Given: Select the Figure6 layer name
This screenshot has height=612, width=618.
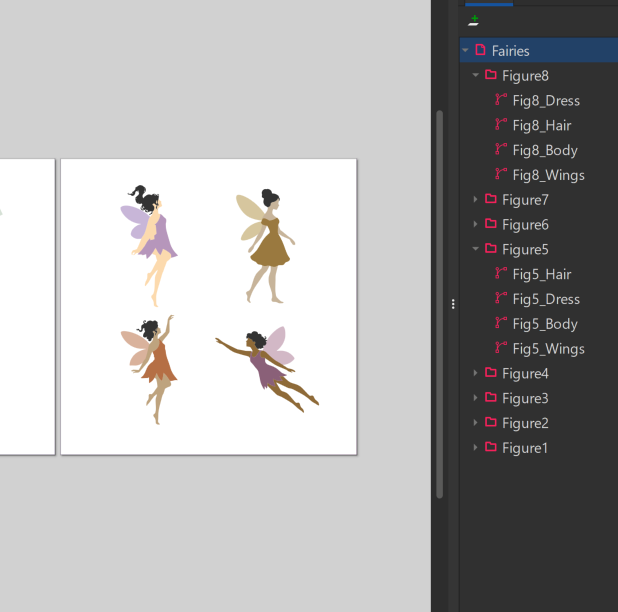Looking at the screenshot, I should (x=525, y=225).
